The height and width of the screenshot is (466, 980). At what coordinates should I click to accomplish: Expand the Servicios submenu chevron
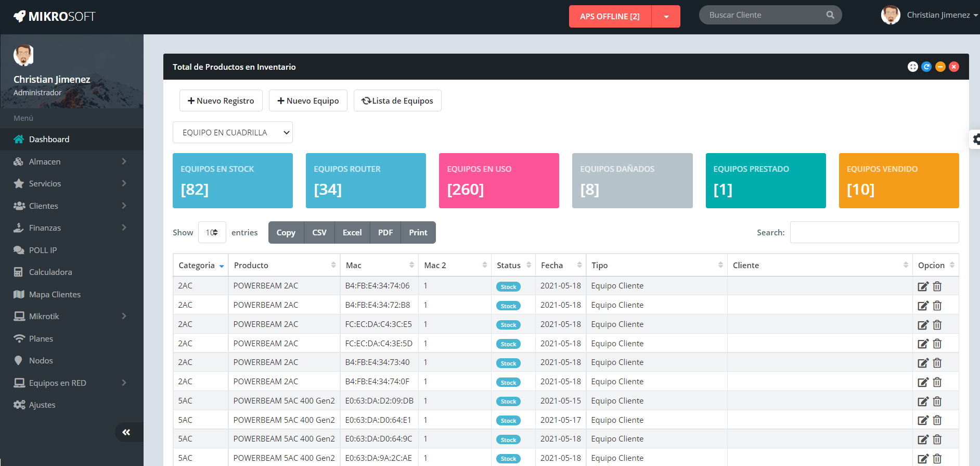coord(124,183)
